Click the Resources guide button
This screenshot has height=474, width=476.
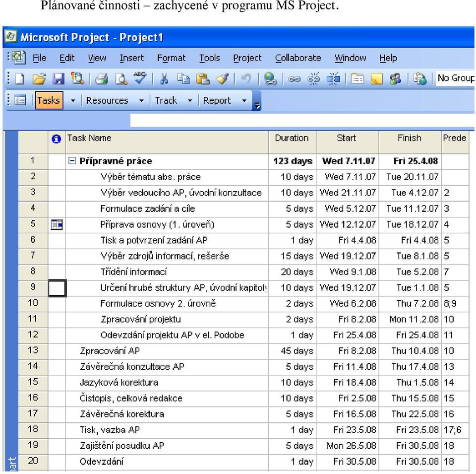107,100
